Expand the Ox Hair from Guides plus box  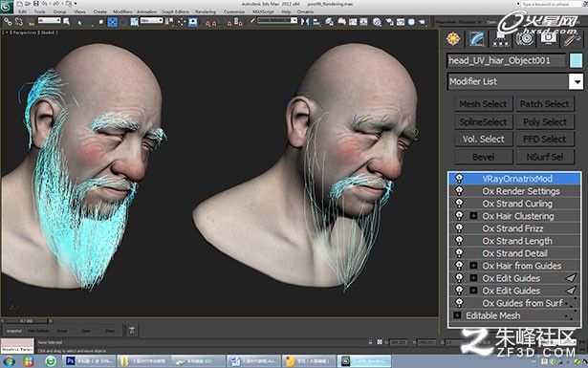pyautogui.click(x=473, y=266)
